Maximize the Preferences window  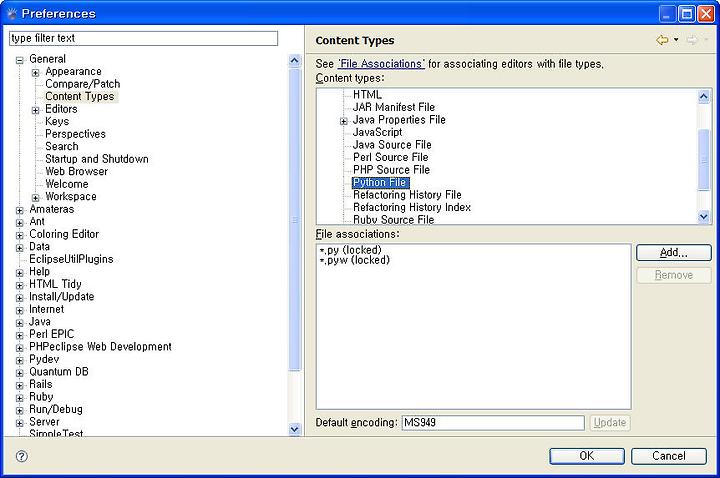pyautogui.click(x=686, y=14)
